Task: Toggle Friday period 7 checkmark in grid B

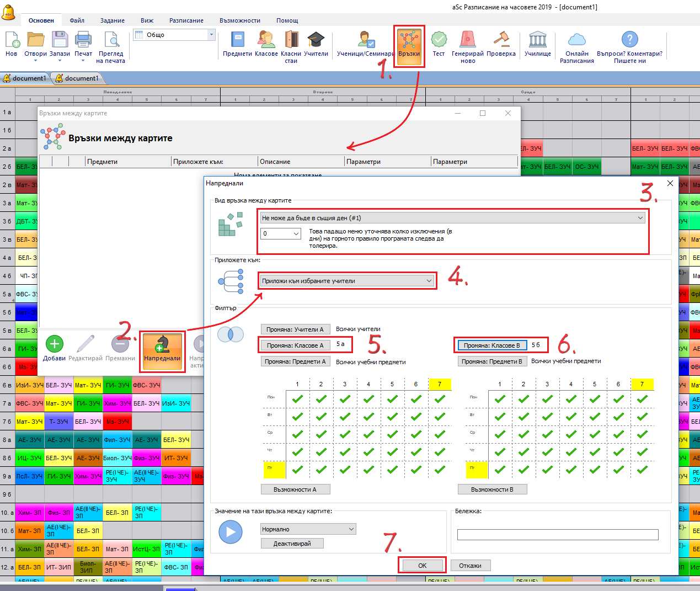Action: click(x=642, y=470)
